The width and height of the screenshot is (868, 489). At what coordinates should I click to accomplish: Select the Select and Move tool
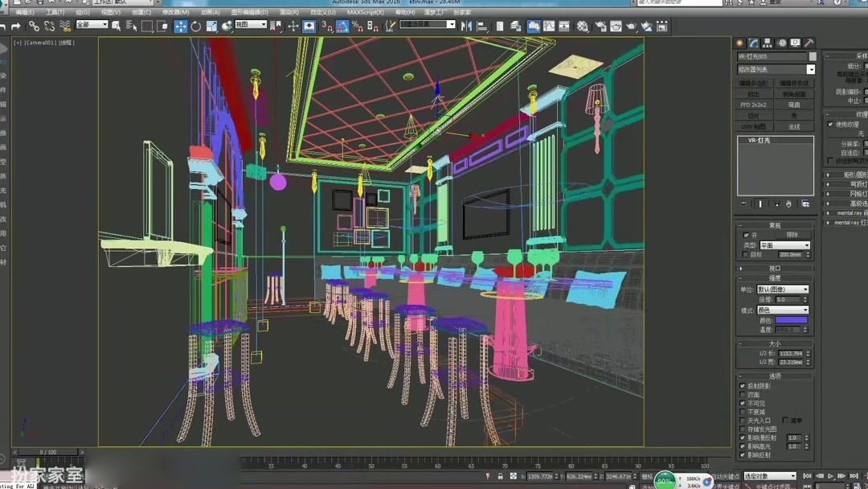(x=181, y=27)
